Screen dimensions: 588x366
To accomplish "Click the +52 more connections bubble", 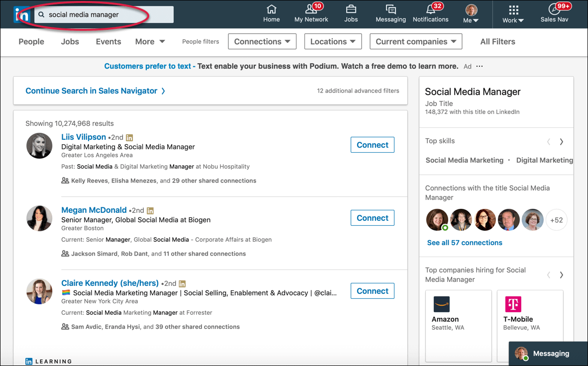I will (x=557, y=220).
